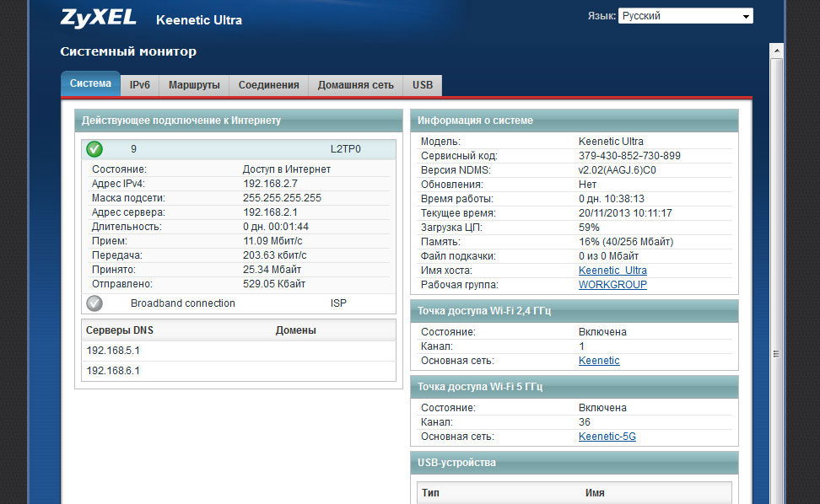Viewport: 820px width, 504px height.
Task: Click the scrollbar up arrow
Action: point(777,51)
